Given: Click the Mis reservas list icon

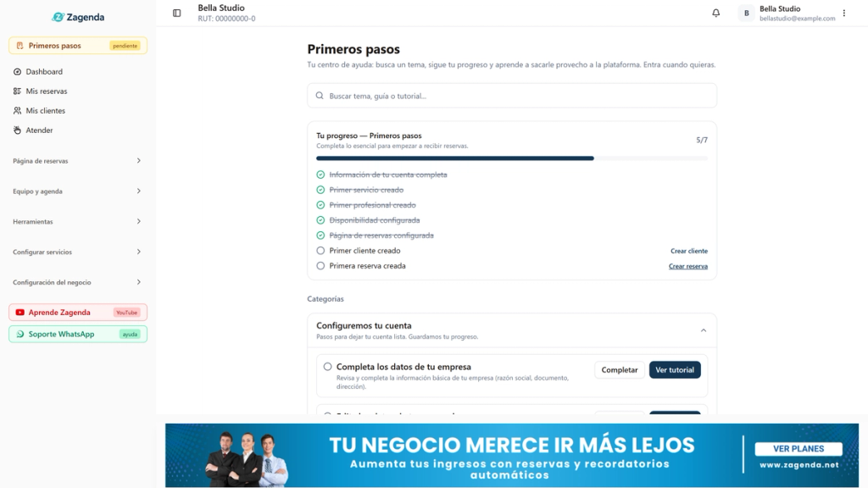Looking at the screenshot, I should pyautogui.click(x=17, y=91).
